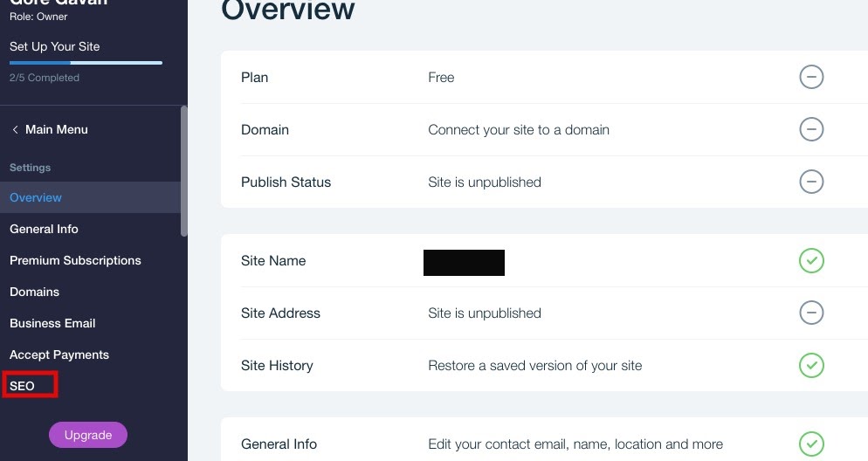Viewport: 868px width, 461px height.
Task: Click the green checkmark beside General Info
Action: pos(811,444)
